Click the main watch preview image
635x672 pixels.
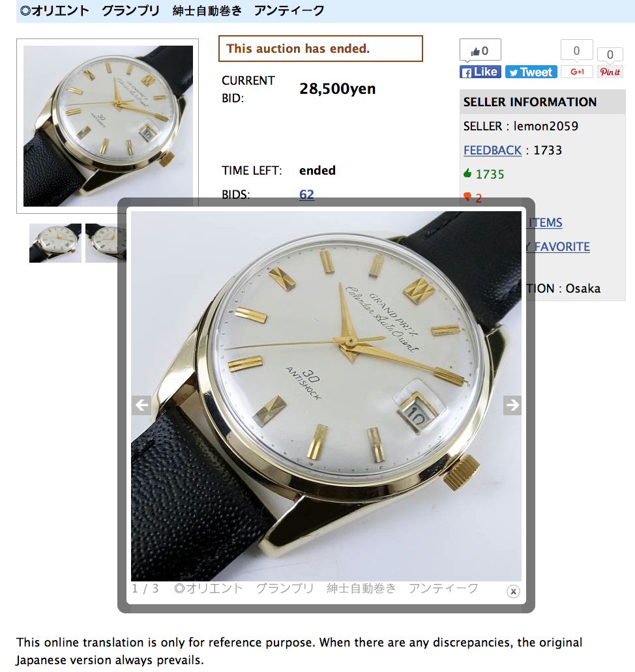(x=108, y=126)
